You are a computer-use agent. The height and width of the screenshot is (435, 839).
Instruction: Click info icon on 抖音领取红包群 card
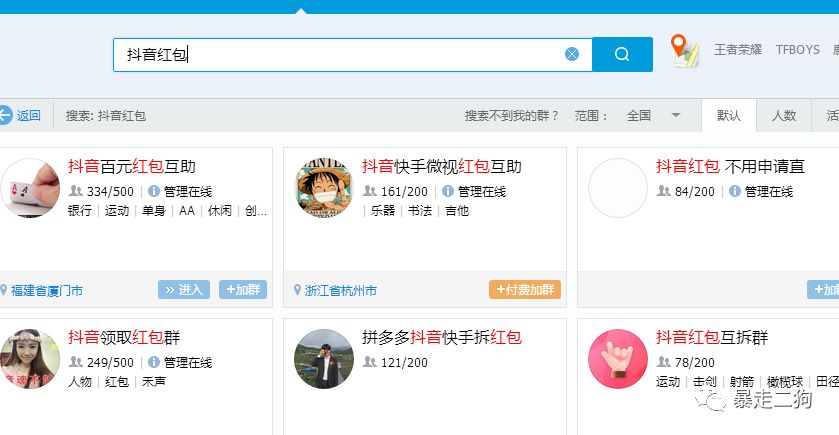(154, 362)
